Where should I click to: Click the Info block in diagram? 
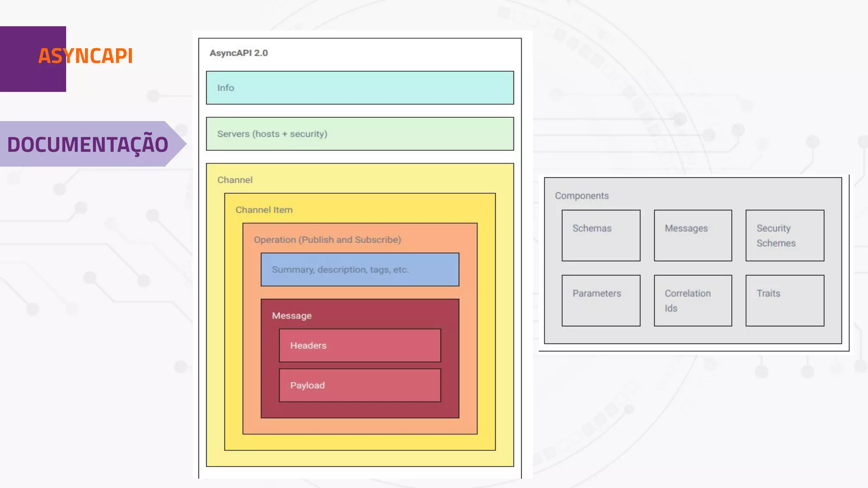tap(359, 88)
